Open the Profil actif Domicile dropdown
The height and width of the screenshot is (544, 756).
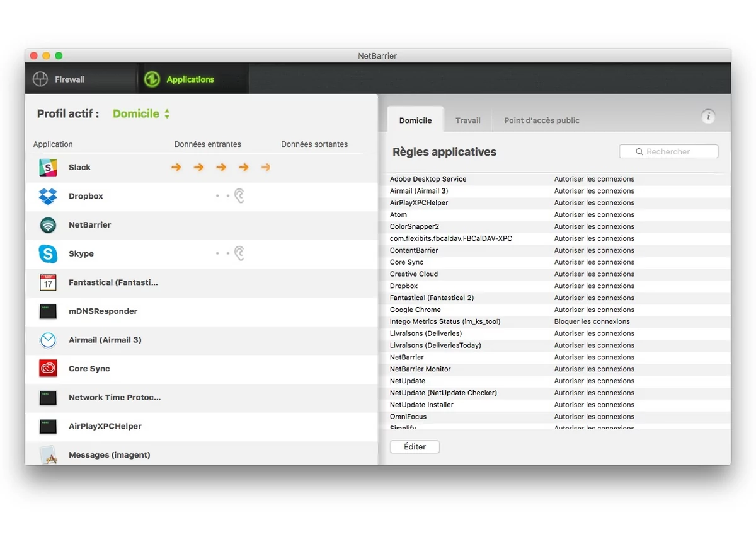pyautogui.click(x=141, y=113)
